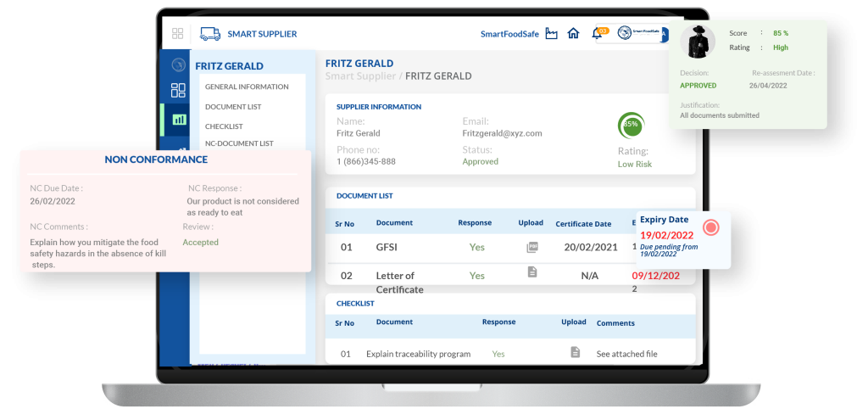
Task: Open the dashboard tiles sidebar icon
Action: (x=178, y=91)
